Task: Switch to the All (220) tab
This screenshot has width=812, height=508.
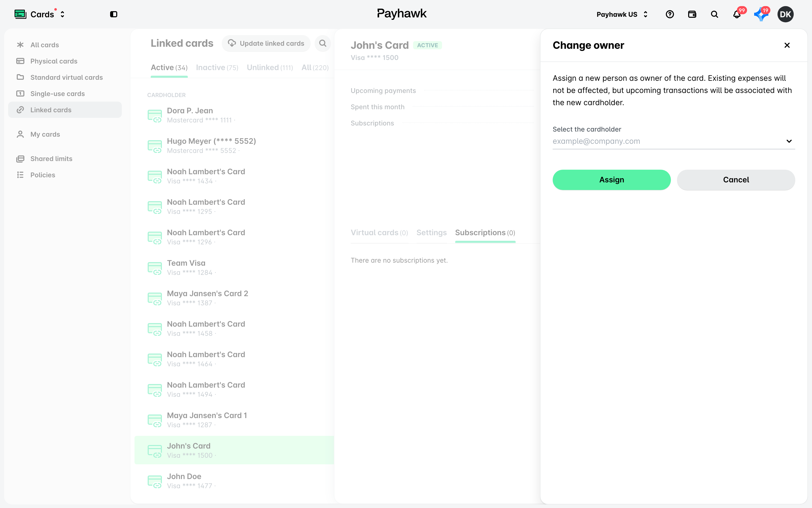Action: coord(315,68)
